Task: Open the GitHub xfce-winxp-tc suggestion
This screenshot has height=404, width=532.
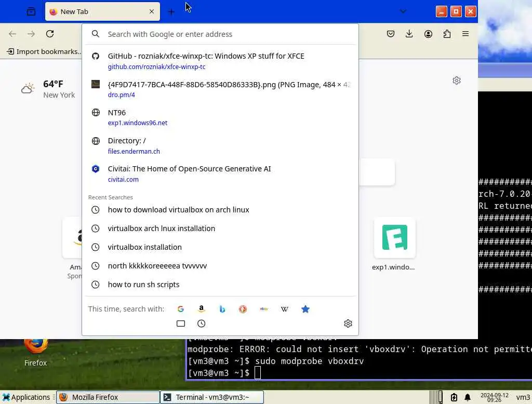Action: [220, 61]
